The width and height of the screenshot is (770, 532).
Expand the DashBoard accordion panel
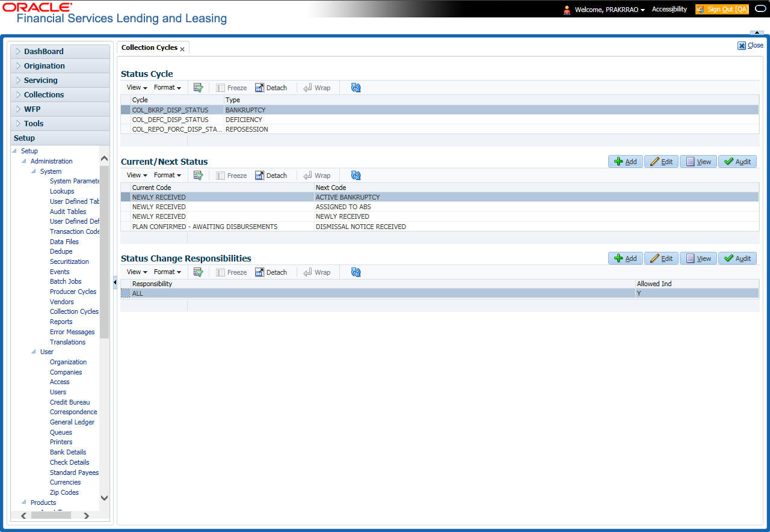60,52
